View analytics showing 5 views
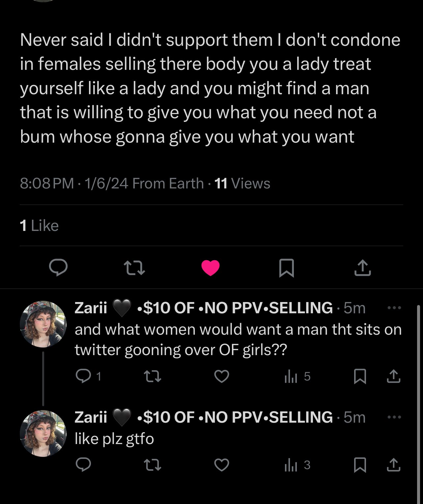The width and height of the screenshot is (423, 504). click(x=297, y=377)
